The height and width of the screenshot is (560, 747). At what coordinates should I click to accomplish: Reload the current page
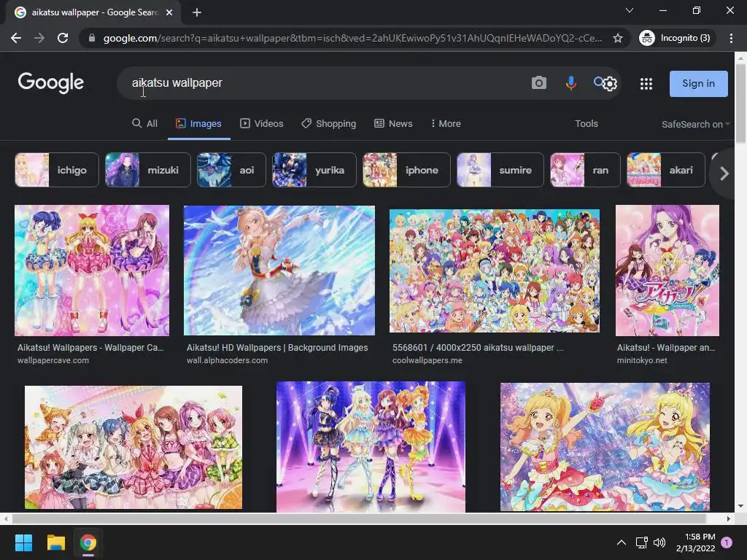(63, 38)
